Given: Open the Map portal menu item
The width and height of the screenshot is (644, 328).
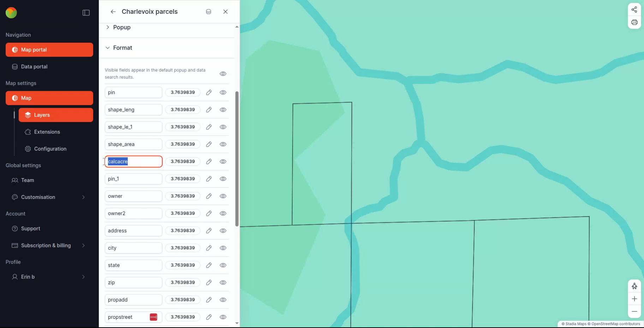Looking at the screenshot, I should pos(34,49).
